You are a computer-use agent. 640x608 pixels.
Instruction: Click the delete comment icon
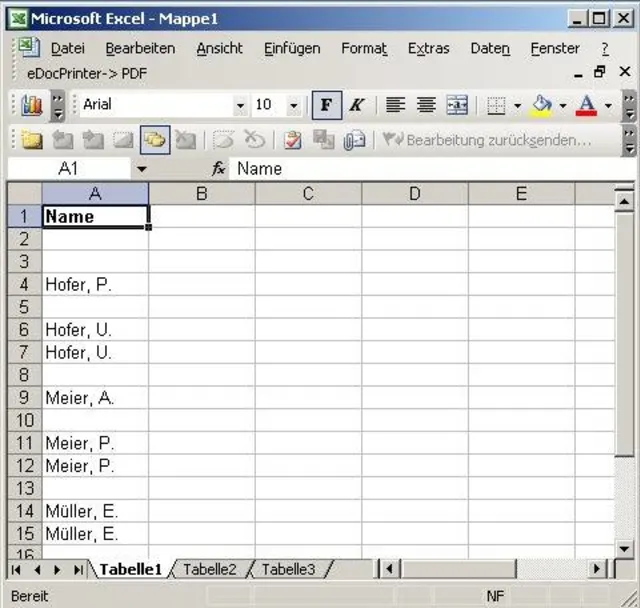click(185, 140)
